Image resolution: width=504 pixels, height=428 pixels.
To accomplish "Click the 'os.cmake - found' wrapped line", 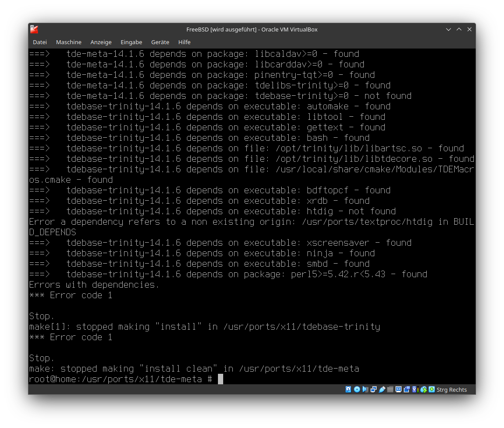I will [71, 180].
